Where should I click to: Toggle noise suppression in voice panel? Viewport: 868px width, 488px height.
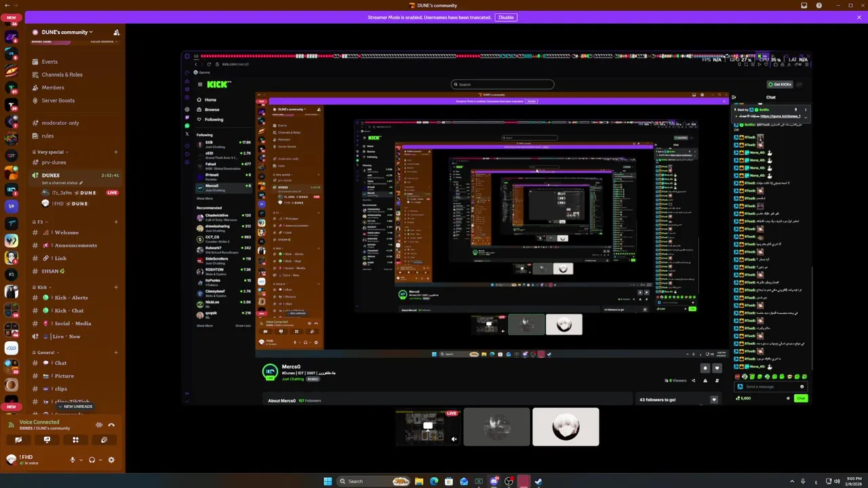click(99, 425)
